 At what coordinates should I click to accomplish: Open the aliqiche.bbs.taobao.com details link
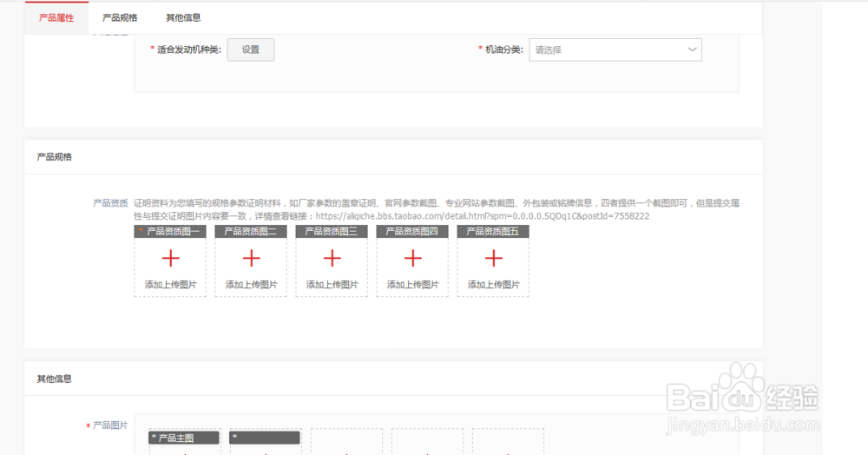click(x=482, y=216)
